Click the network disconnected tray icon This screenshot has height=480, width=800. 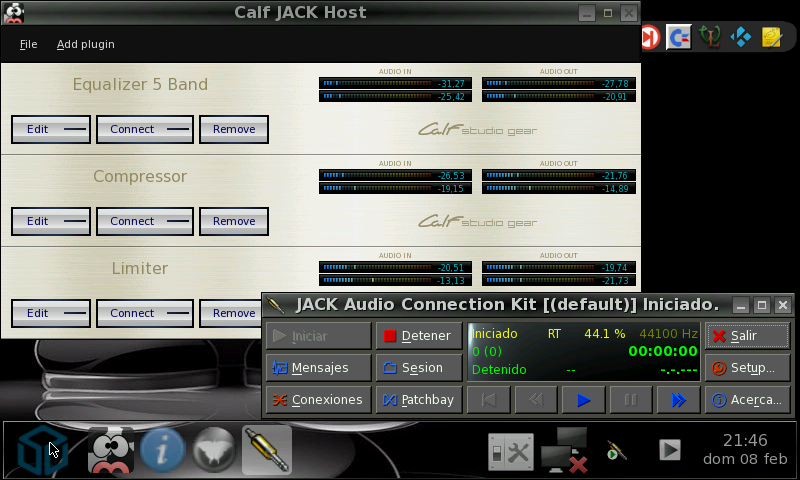pos(565,450)
